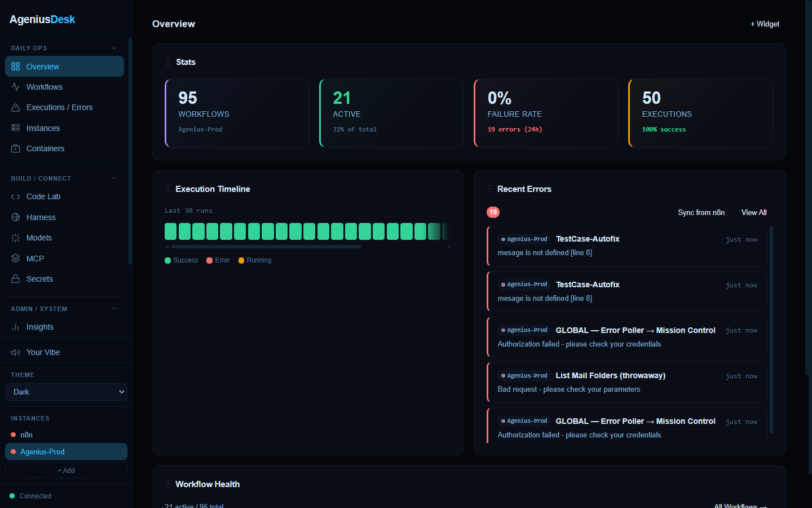Click the left arrow of the timeline scrollbar

[167, 247]
